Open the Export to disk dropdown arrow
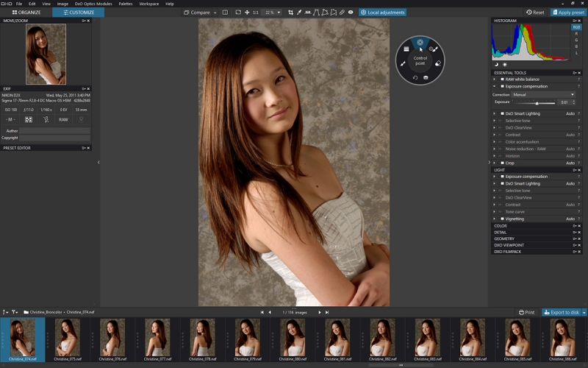The height and width of the screenshot is (368, 588). point(584,312)
